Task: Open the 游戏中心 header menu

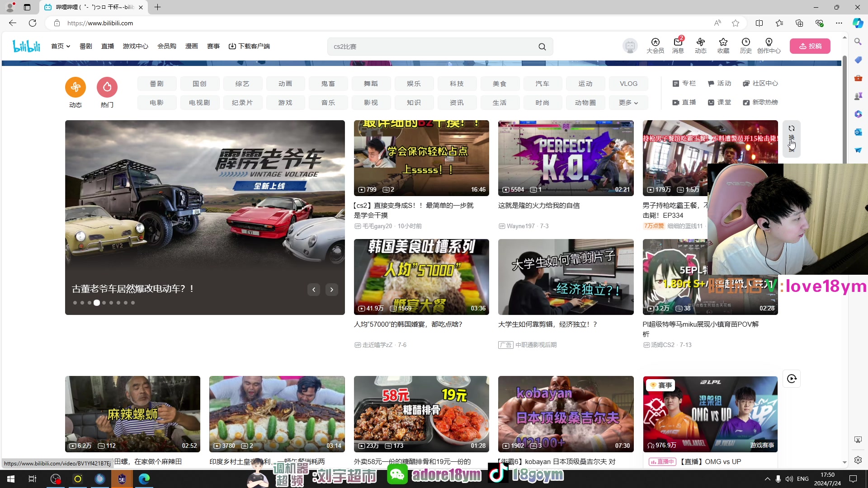Action: click(x=136, y=46)
